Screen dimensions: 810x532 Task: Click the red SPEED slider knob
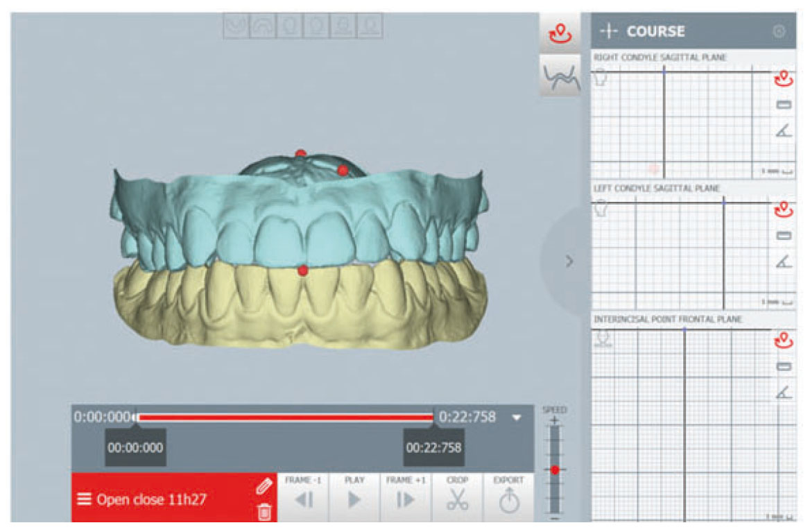click(x=555, y=470)
